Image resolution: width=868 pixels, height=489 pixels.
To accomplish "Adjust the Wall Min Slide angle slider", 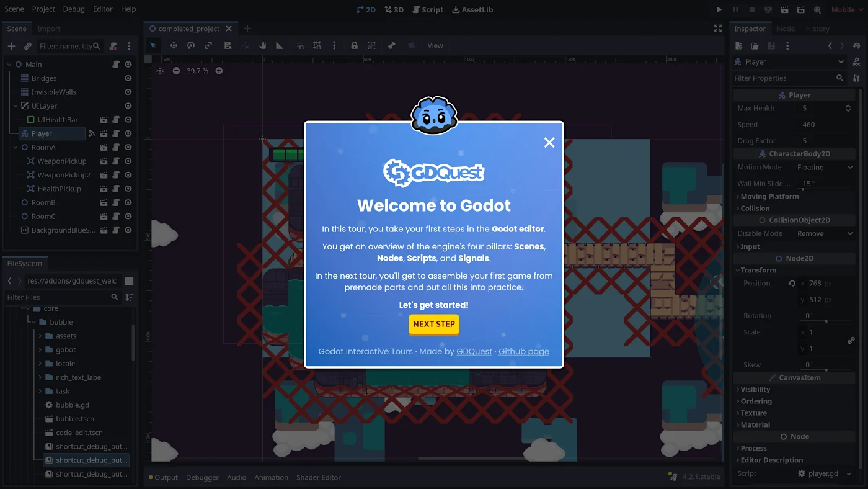I will pyautogui.click(x=826, y=189).
